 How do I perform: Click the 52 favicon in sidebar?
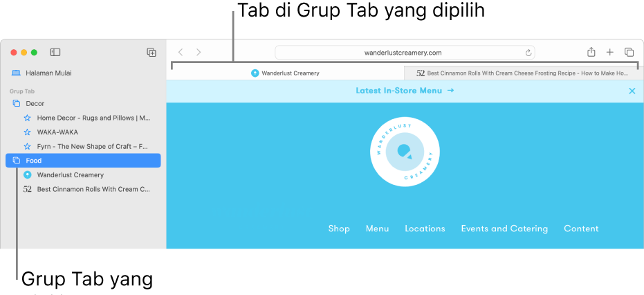[x=27, y=189]
